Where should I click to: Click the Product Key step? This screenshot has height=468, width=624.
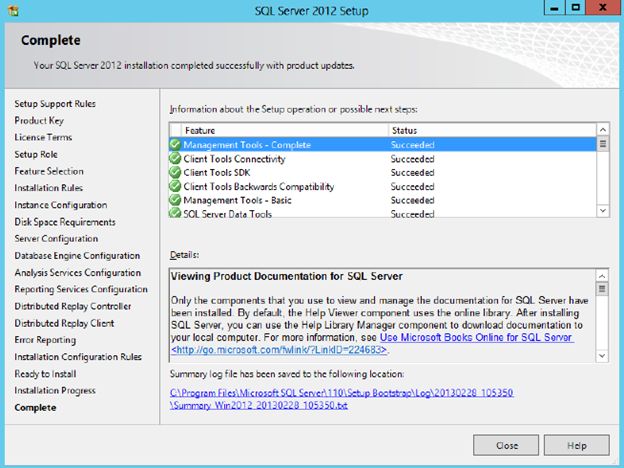click(x=39, y=120)
